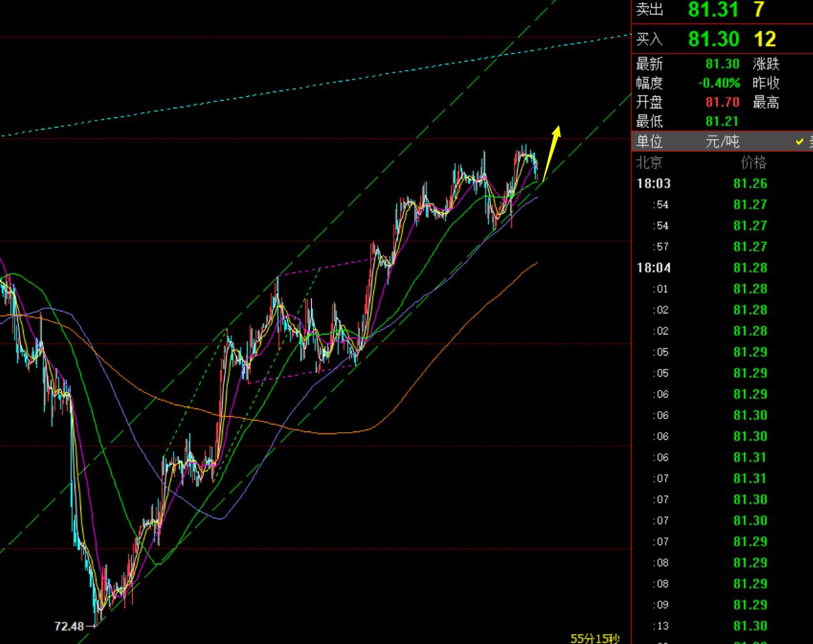Image resolution: width=813 pixels, height=644 pixels.
Task: Click the 幅度 value -0.40%
Action: pos(719,83)
